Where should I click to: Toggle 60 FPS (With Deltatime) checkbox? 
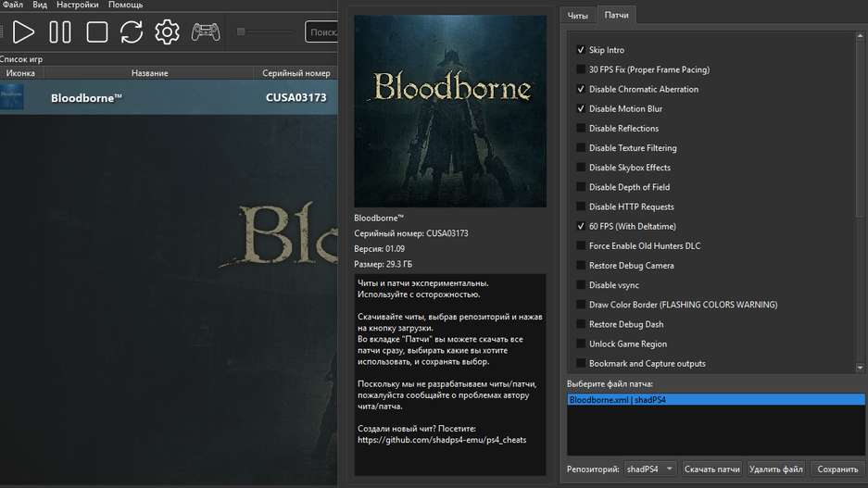point(581,226)
